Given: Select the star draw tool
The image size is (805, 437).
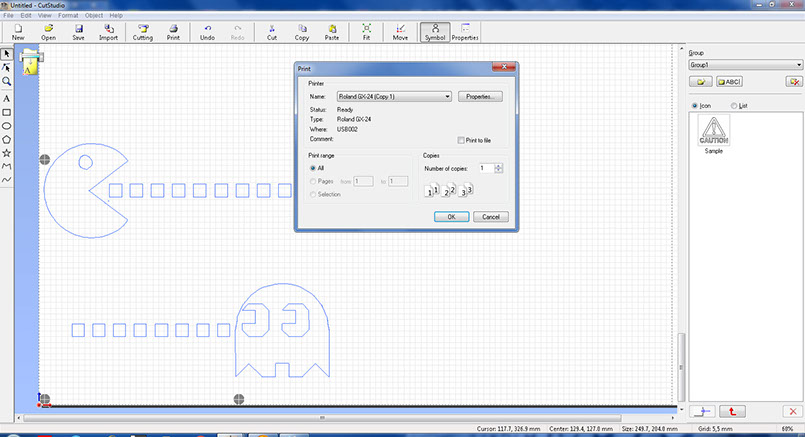Looking at the screenshot, I should tap(7, 153).
